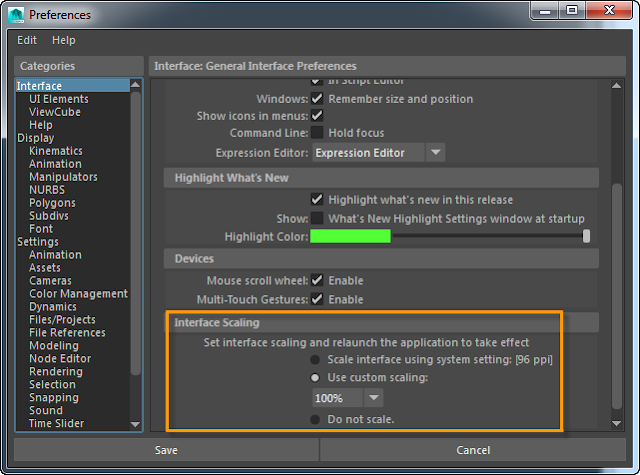Collapse the Highlight What's New section
Screen dimensions: 640x475
[381, 178]
